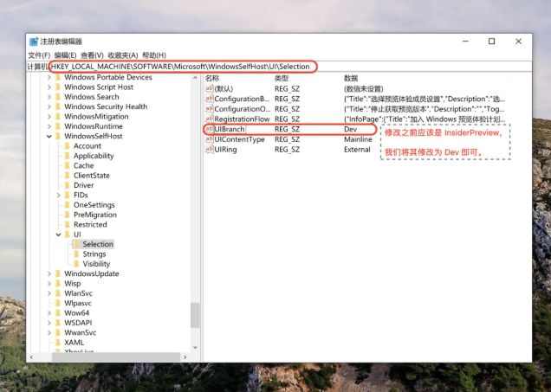Expand the WindowsRuntime key
Screen dimensions: 551x392
pos(49,126)
